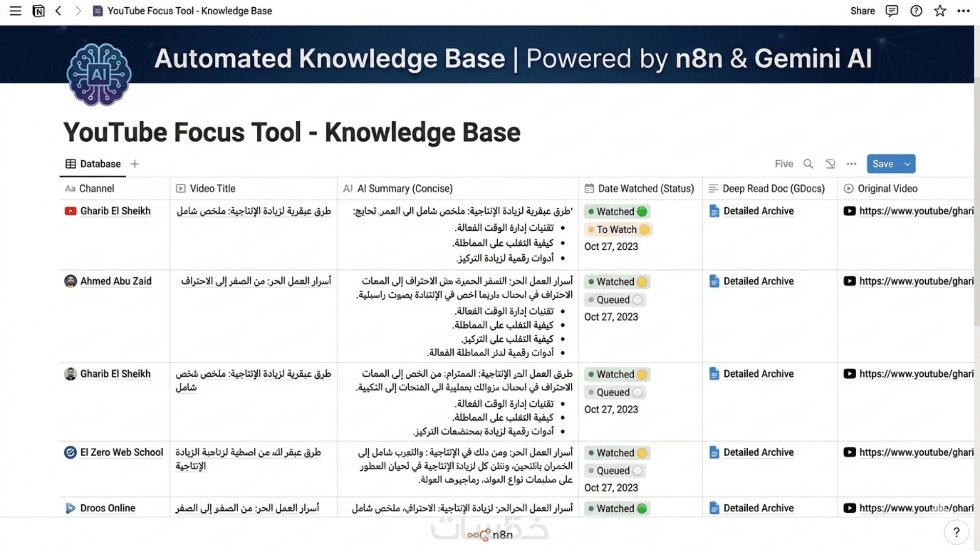Click the help question mark bubble bottom right

(x=956, y=532)
